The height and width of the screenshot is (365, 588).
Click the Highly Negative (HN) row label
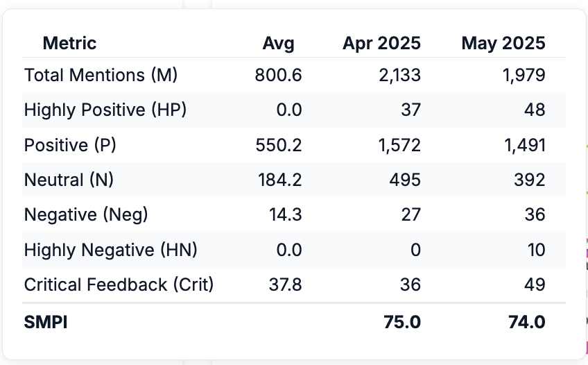click(111, 250)
